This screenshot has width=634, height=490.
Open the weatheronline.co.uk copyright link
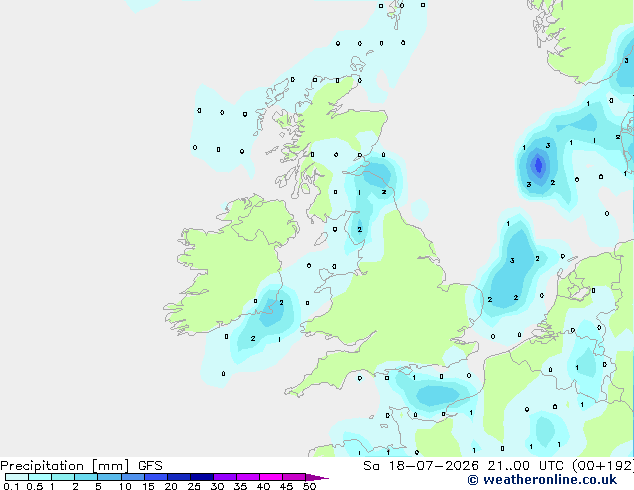[542, 480]
